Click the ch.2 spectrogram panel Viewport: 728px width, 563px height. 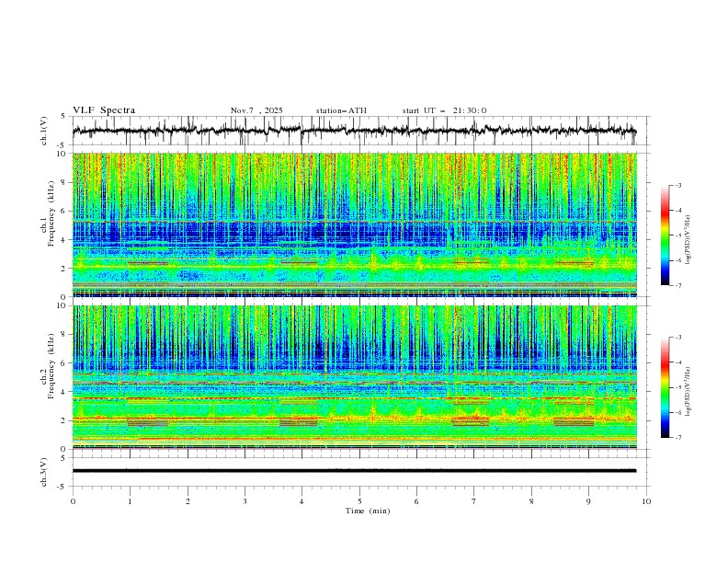[354, 377]
